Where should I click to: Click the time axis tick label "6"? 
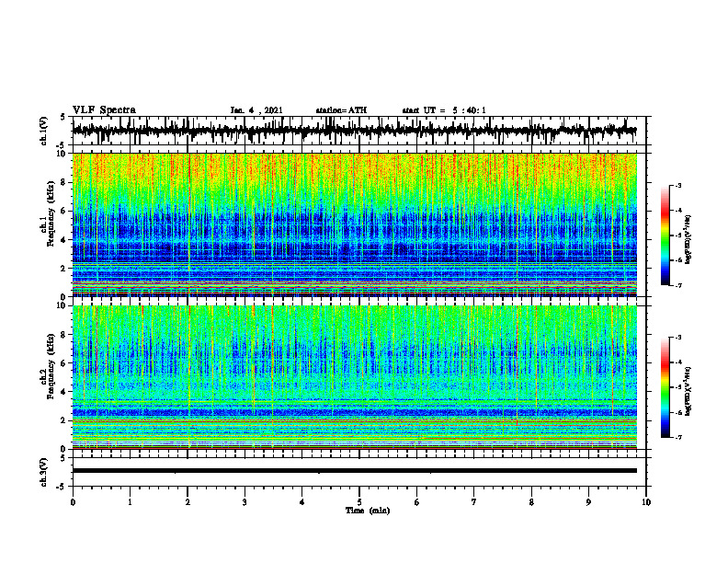click(x=417, y=502)
